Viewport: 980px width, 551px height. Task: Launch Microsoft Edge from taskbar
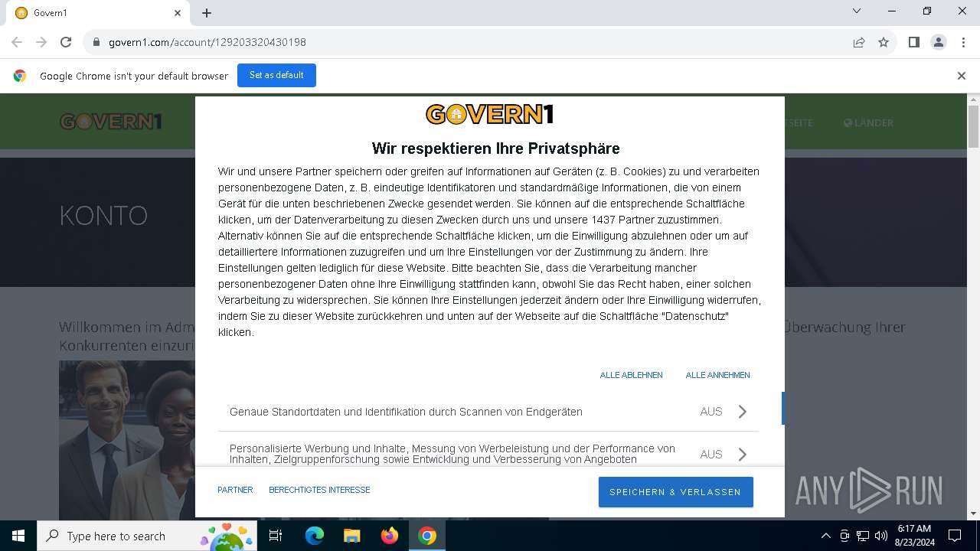point(315,536)
